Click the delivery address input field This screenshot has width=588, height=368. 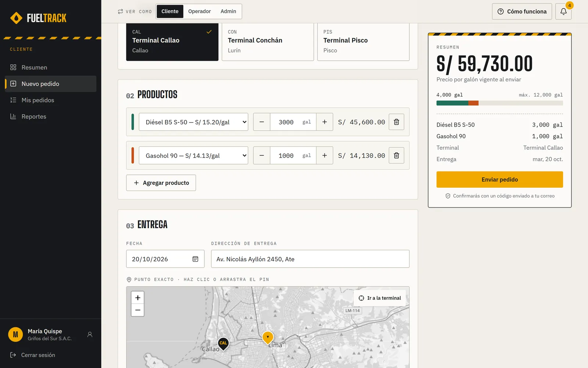[x=310, y=259]
